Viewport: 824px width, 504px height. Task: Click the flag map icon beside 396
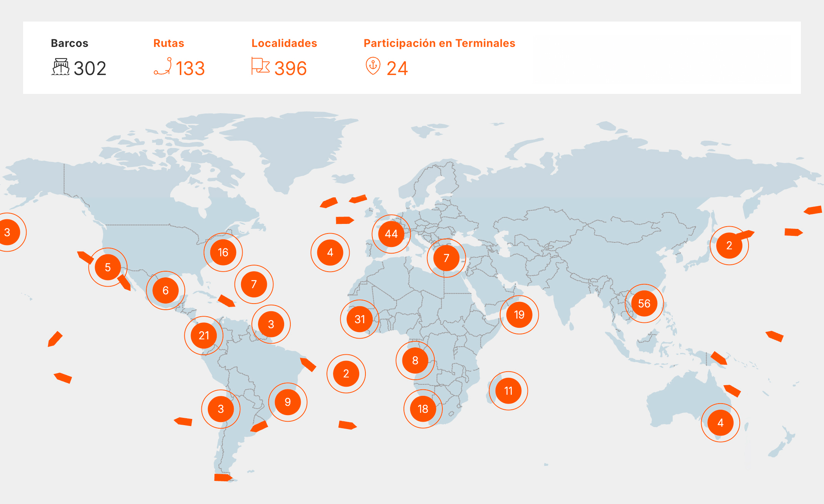(x=261, y=66)
